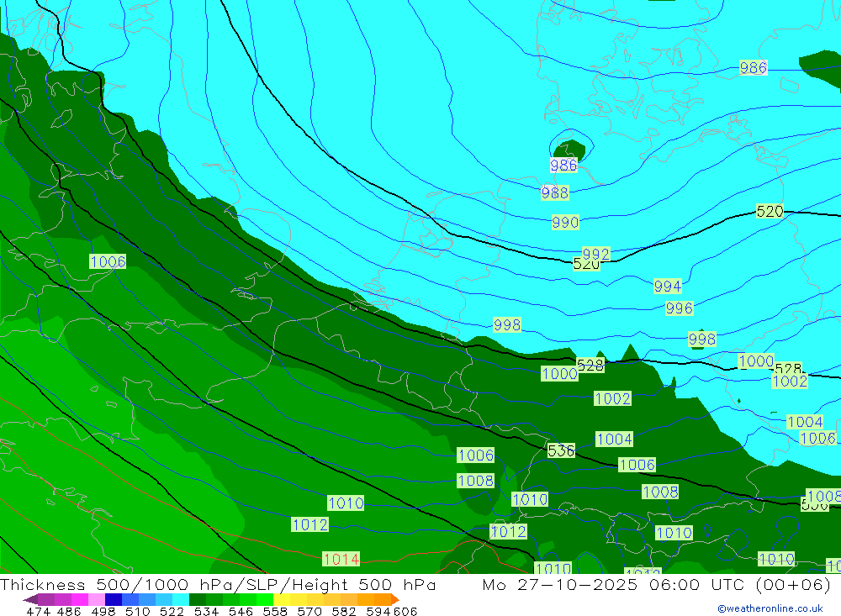
Task: Click the 996 isobar label
Action: tap(679, 308)
